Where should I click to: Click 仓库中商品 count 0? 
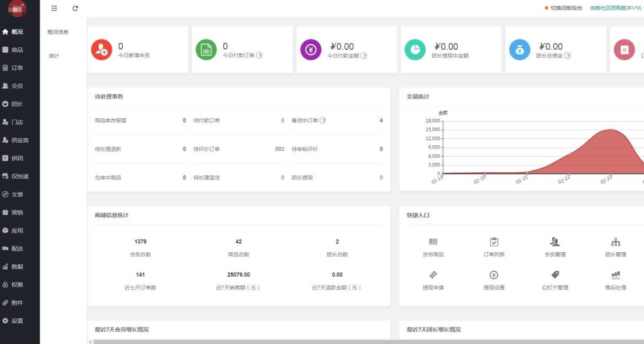click(184, 178)
